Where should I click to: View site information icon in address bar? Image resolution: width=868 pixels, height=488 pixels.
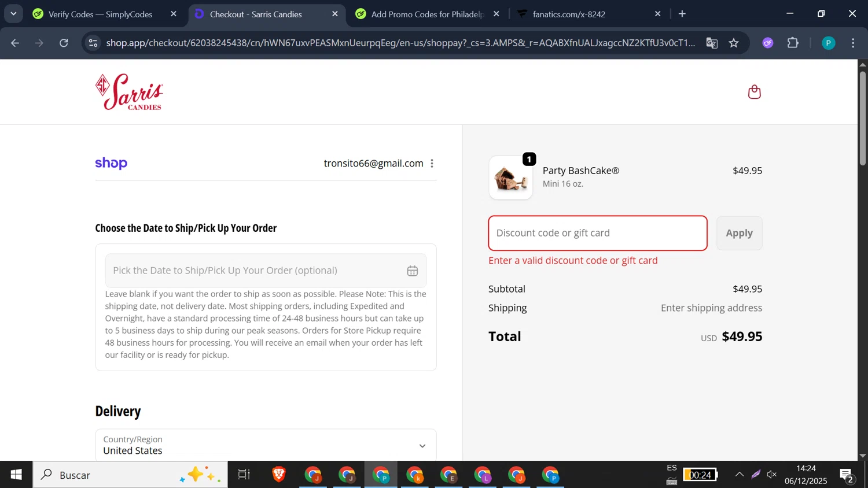click(93, 43)
